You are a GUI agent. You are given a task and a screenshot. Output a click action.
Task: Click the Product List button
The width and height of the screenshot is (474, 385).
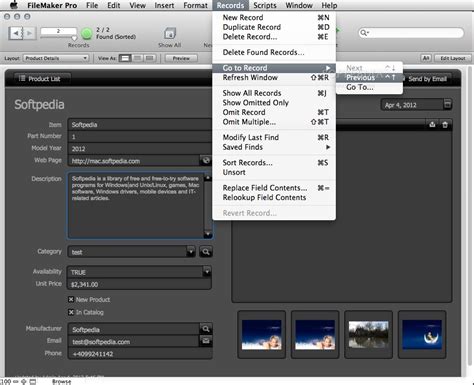pyautogui.click(x=42, y=79)
